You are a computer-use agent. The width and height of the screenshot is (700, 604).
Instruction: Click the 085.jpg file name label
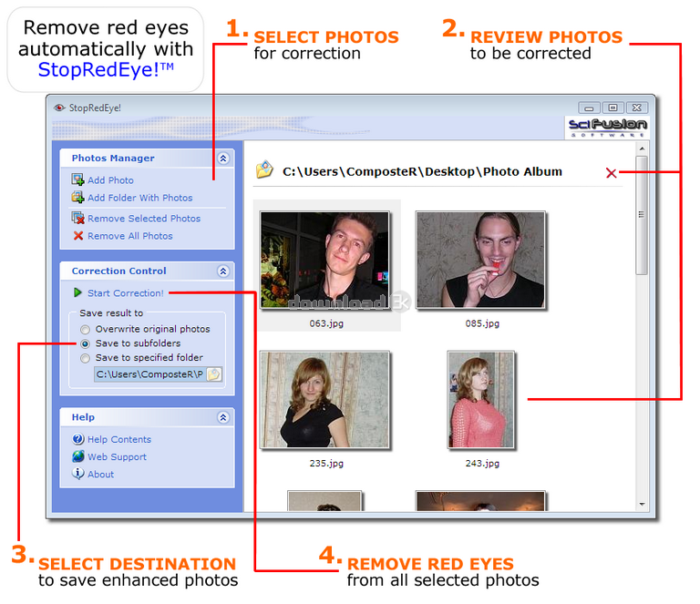coord(482,323)
